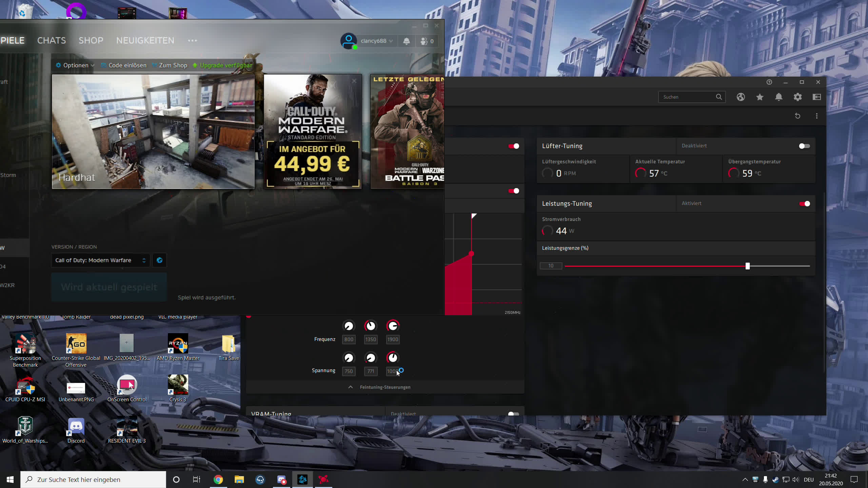868x488 pixels.
Task: Switch to the SHOP tab
Action: click(x=91, y=41)
